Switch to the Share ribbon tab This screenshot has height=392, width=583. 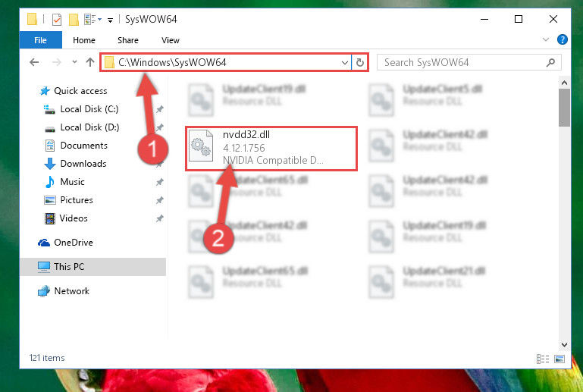128,40
